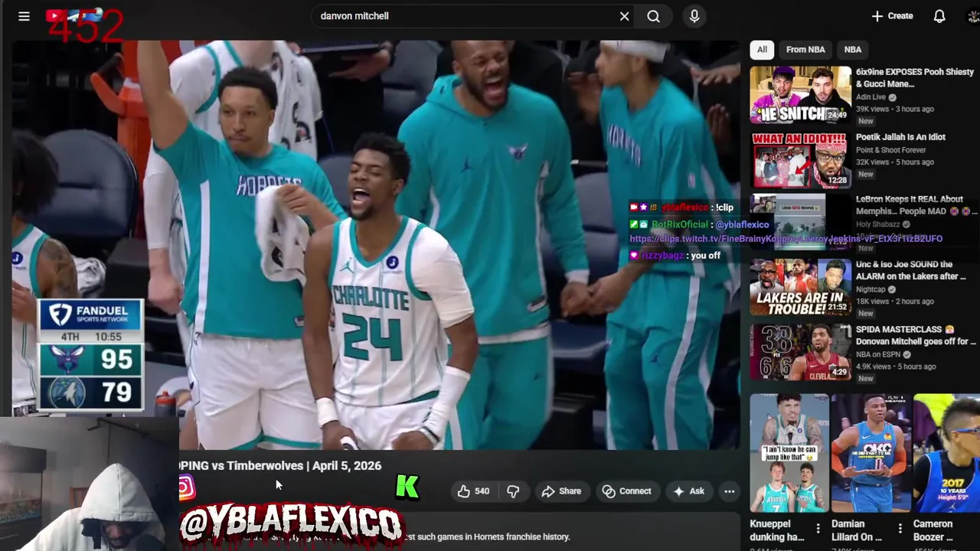Open the YouTube hamburger guide menu

(x=24, y=16)
